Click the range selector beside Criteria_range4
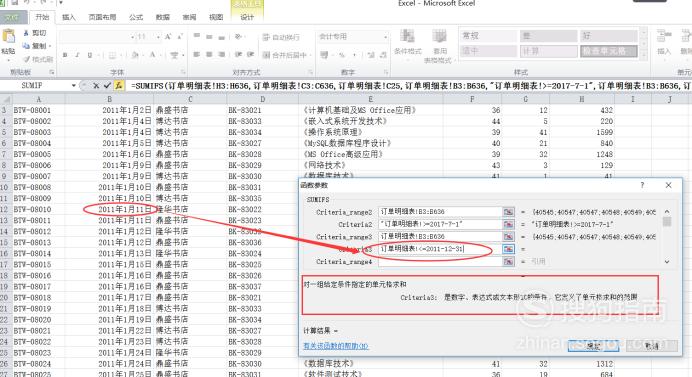The height and width of the screenshot is (377, 692). (x=508, y=261)
